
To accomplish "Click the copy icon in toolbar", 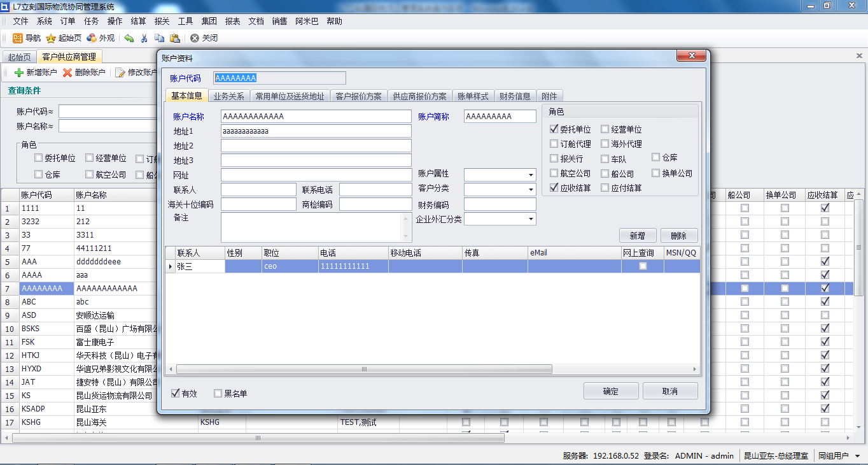I will click(159, 38).
